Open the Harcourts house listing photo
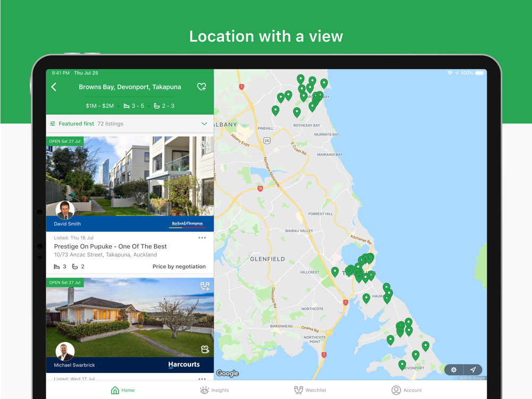Viewport: 532px width, 399px height. click(130, 317)
